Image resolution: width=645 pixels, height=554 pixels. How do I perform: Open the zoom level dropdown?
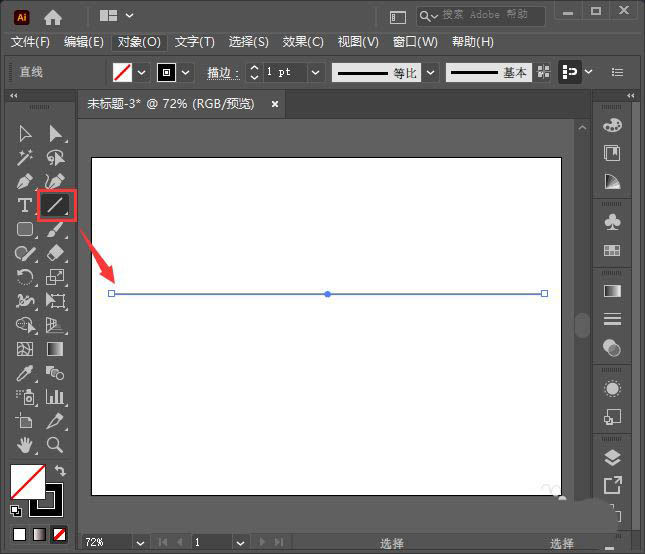140,543
